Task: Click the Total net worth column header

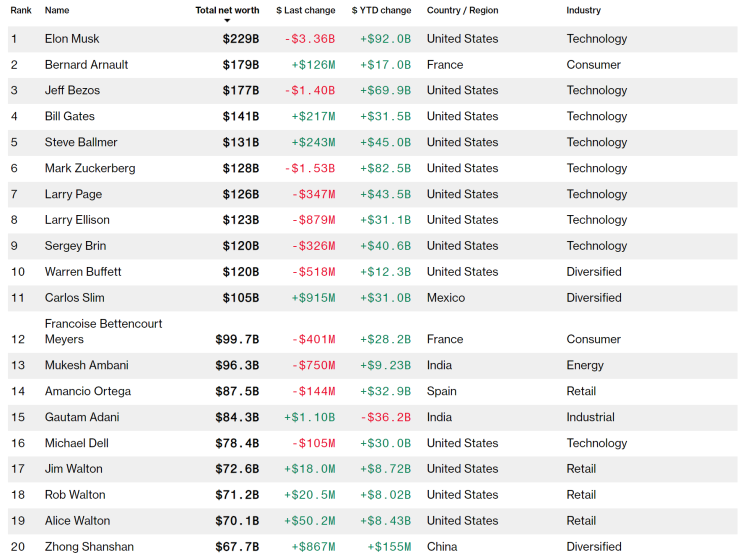Action: [x=227, y=10]
